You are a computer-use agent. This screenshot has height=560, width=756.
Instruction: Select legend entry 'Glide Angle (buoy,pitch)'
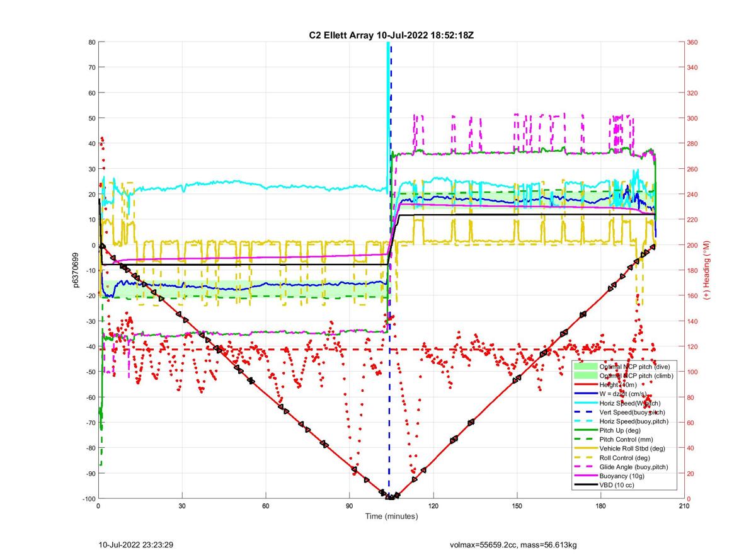pyautogui.click(x=622, y=467)
